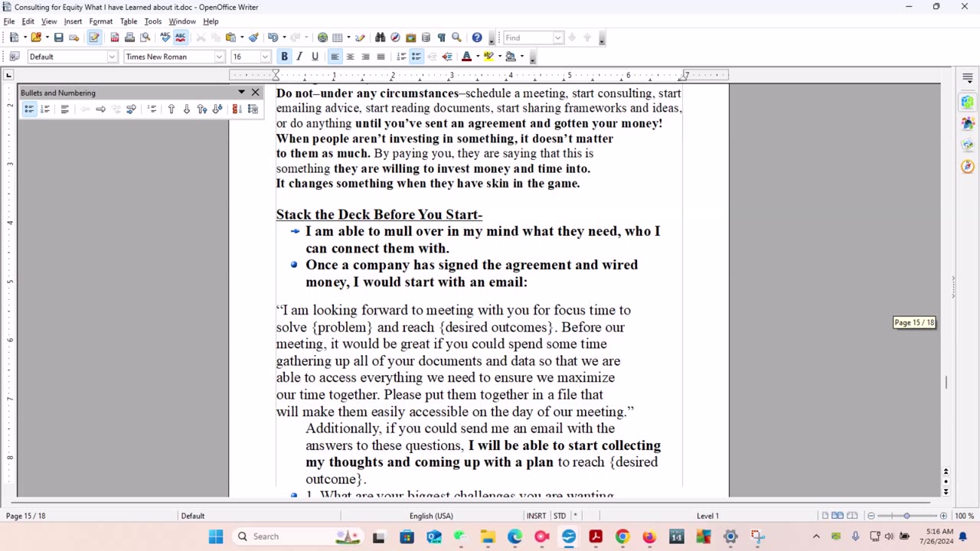
Task: Click the Show Draw Functions pencil icon
Action: click(x=360, y=37)
